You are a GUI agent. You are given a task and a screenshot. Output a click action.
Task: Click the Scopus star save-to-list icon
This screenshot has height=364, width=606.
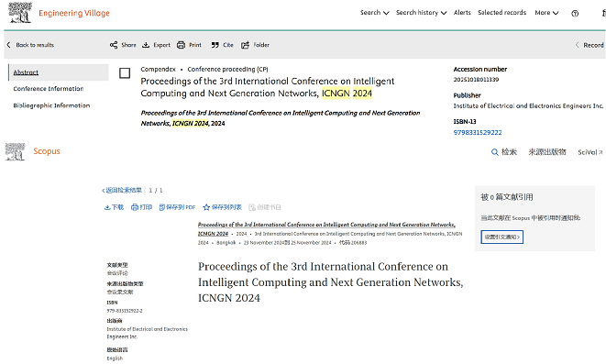[x=206, y=207]
